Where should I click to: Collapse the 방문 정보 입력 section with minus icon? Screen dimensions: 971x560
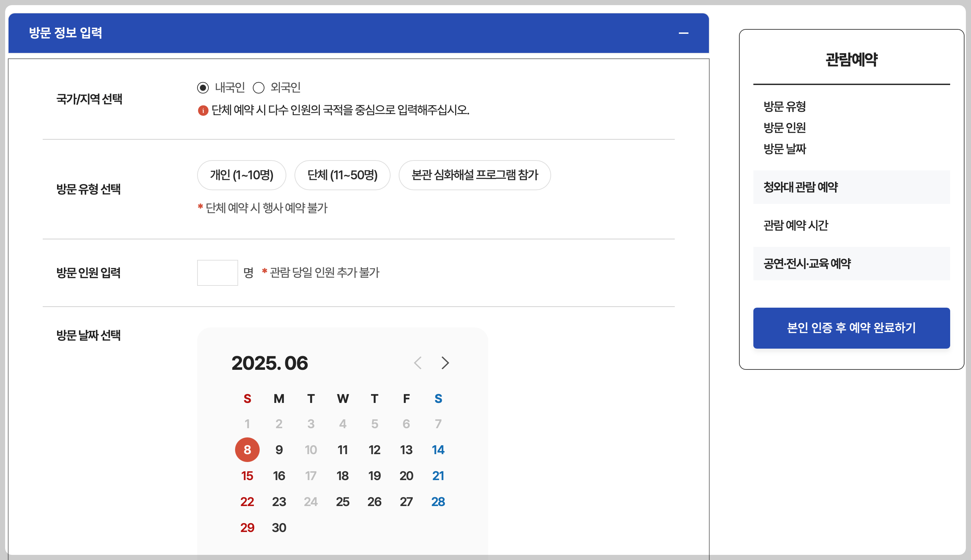[683, 33]
